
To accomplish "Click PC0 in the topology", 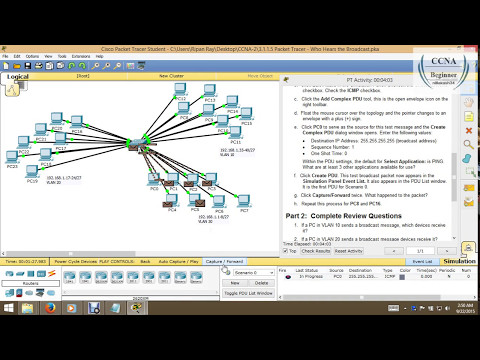I will [x=153, y=179].
